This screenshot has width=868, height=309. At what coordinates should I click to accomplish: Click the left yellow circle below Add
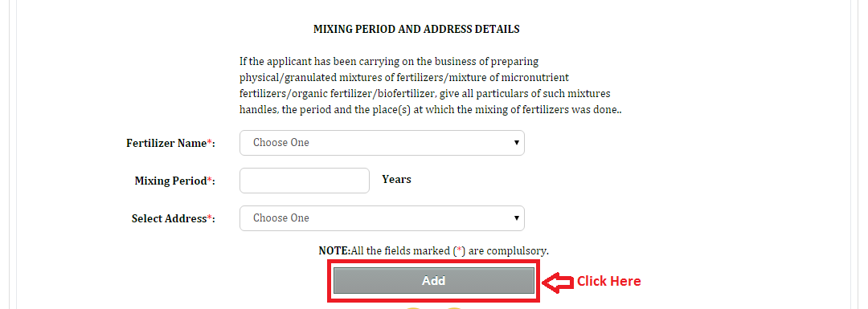[413, 307]
